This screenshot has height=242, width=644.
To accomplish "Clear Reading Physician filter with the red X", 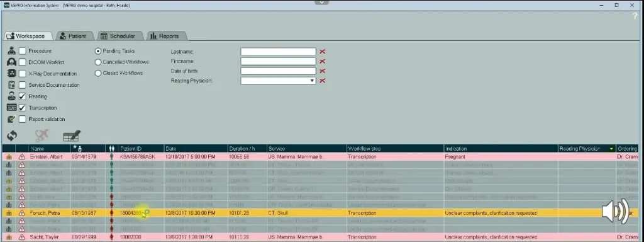I will tap(323, 81).
